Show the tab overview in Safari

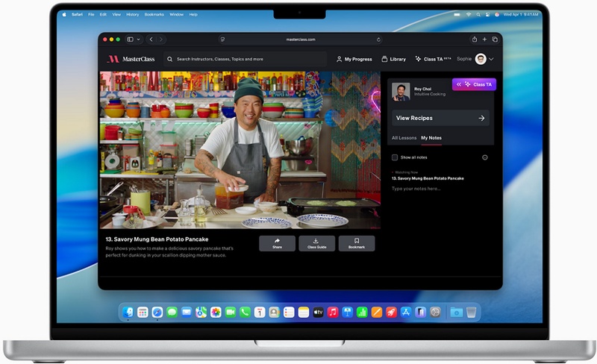(495, 40)
